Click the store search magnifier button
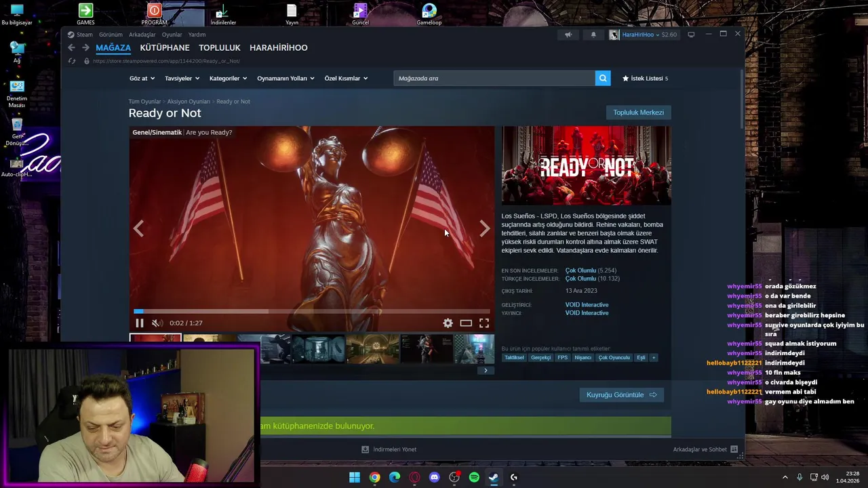 click(603, 78)
